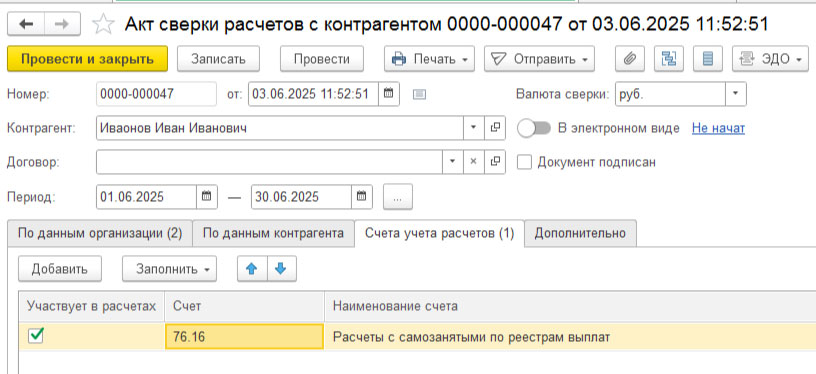The image size is (816, 374).
Task: Open calendar for period end 30.06.2025
Action: 362,197
